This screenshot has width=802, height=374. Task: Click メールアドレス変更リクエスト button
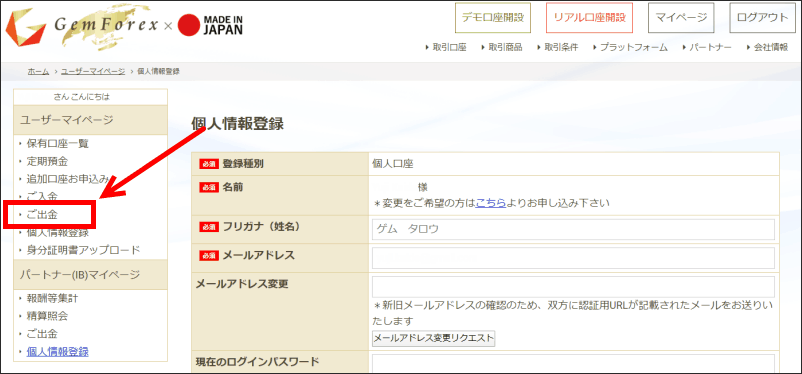pos(434,339)
